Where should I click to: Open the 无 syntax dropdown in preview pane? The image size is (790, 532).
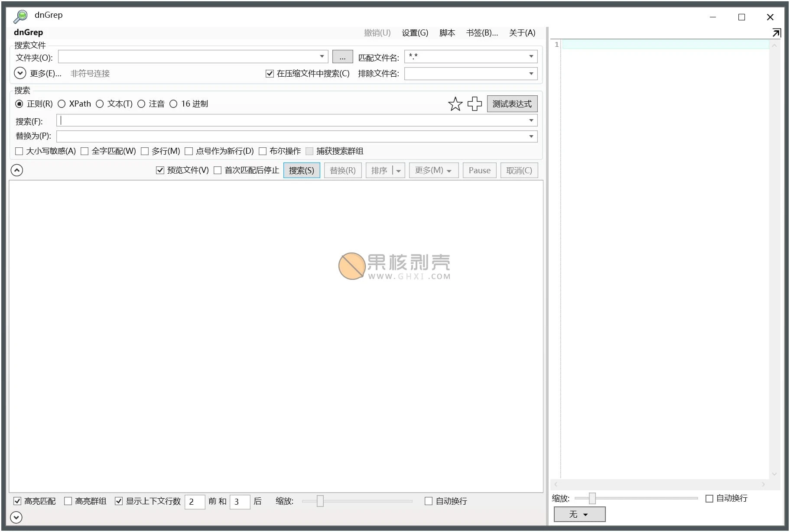579,514
